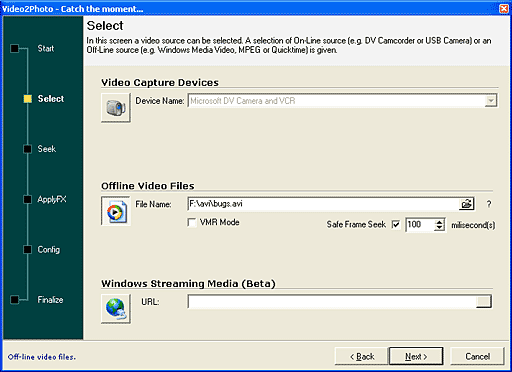Go back with the Back button
Image resolution: width=512 pixels, height=372 pixels.
click(362, 356)
